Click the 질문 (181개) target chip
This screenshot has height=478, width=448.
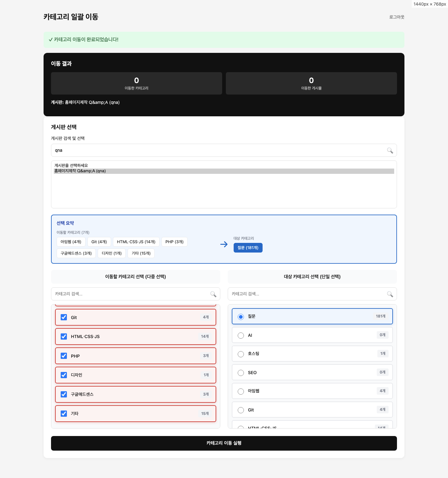coord(248,248)
